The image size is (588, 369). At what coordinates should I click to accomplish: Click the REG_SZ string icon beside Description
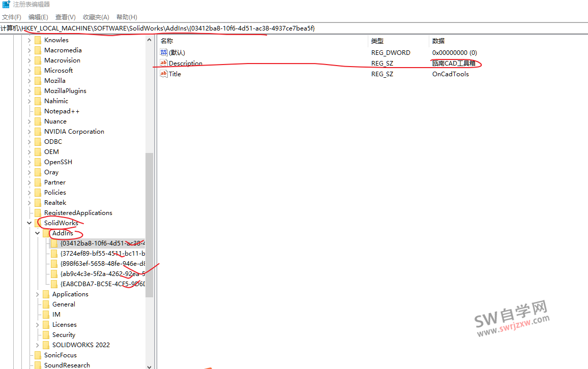click(x=164, y=63)
